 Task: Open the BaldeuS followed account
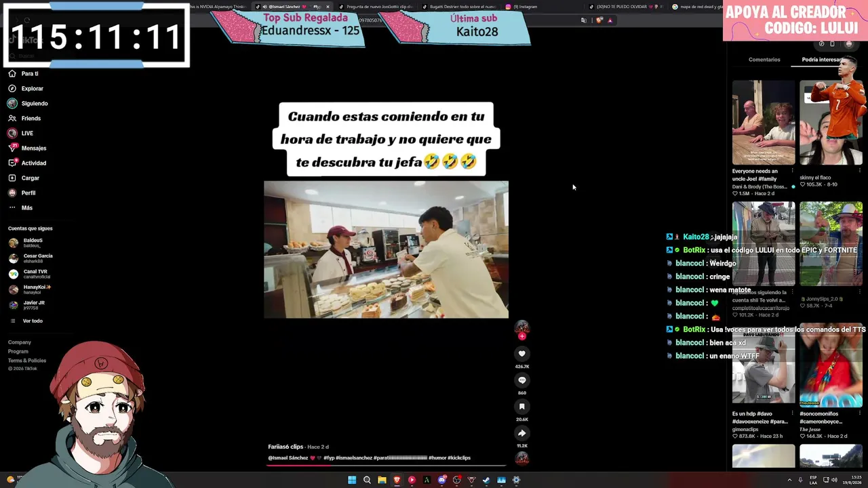26,243
